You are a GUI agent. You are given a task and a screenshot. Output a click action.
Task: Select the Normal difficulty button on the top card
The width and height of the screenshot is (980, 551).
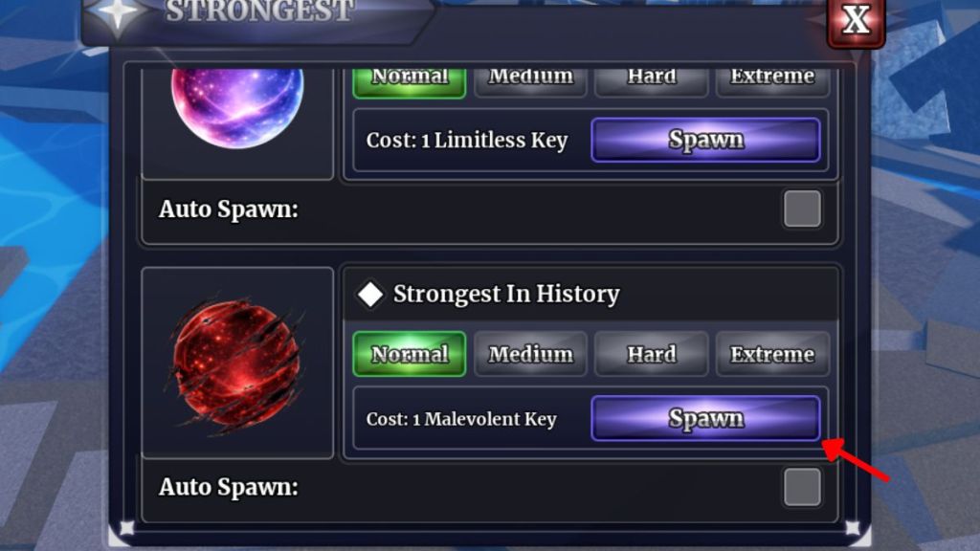pyautogui.click(x=409, y=77)
